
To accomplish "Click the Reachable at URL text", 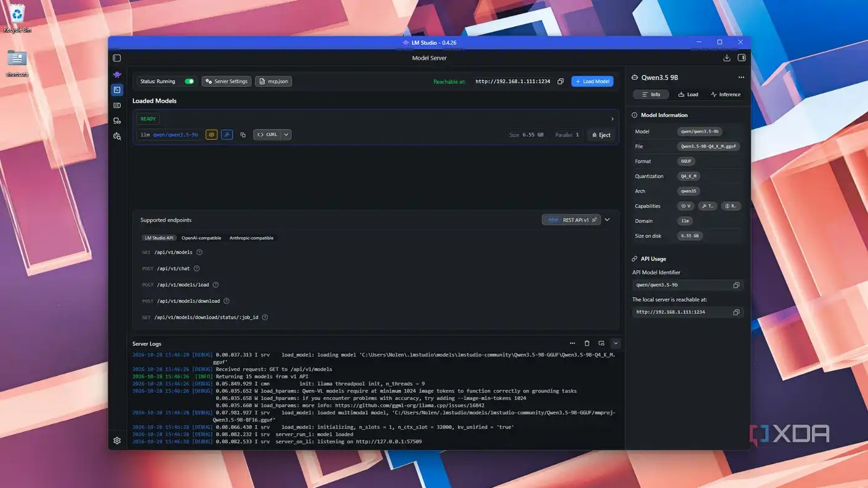I will 513,81.
